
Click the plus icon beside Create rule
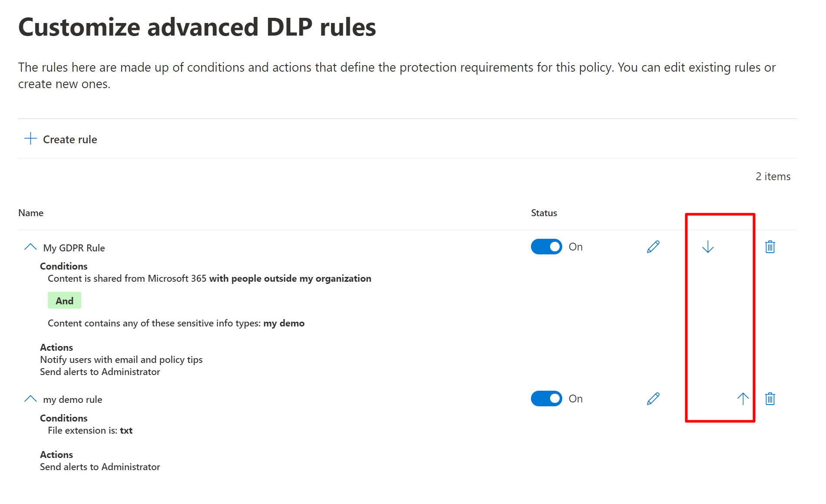30,139
